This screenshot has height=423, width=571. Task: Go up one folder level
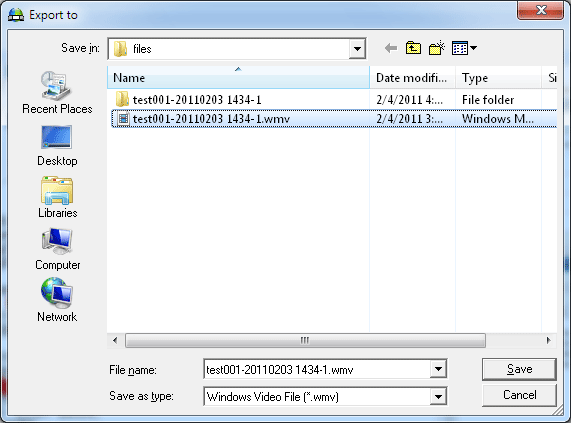(x=413, y=48)
